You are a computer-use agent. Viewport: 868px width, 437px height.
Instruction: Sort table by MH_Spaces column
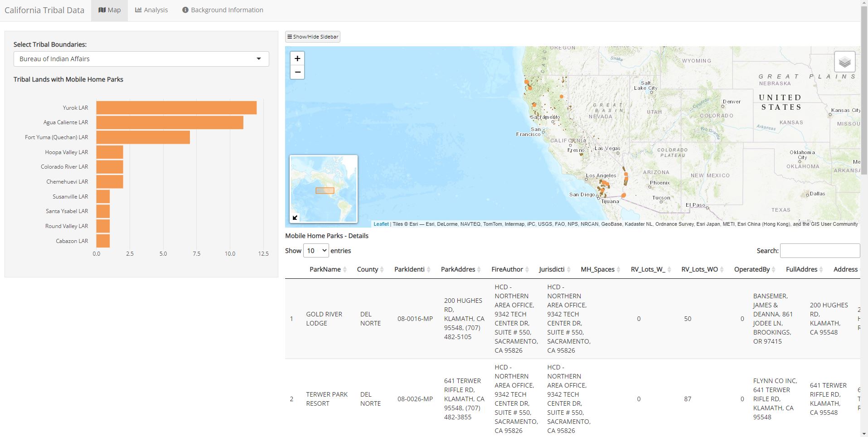pyautogui.click(x=600, y=269)
